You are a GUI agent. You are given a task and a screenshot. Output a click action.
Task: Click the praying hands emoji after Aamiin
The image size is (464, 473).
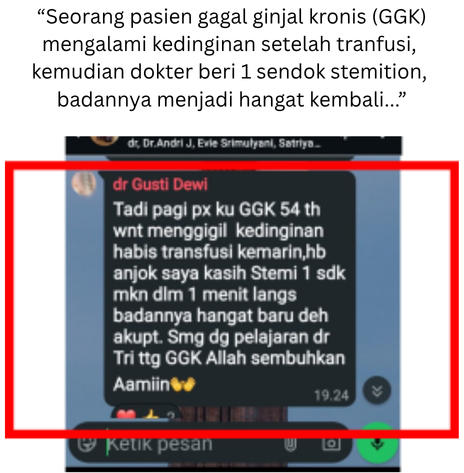pyautogui.click(x=183, y=384)
